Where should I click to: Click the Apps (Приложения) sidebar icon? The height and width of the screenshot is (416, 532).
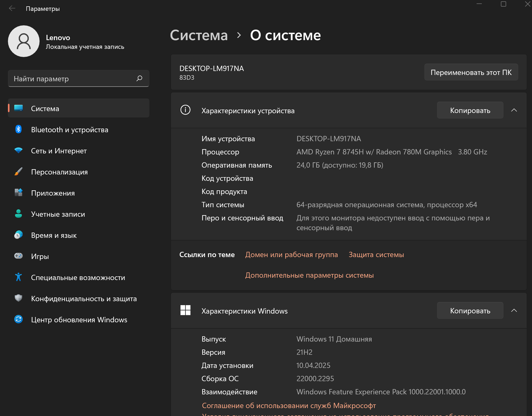(18, 193)
